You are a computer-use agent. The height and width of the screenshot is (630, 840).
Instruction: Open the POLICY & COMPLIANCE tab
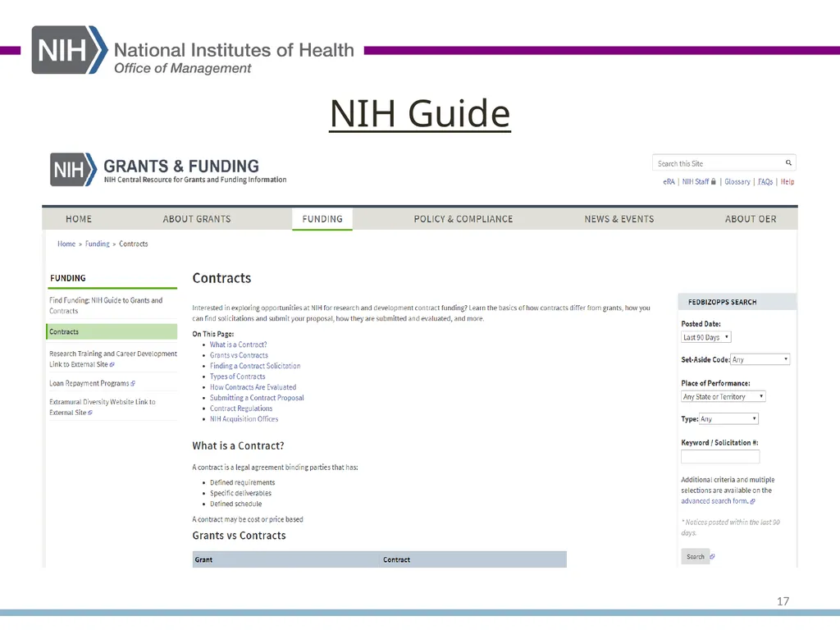463,219
